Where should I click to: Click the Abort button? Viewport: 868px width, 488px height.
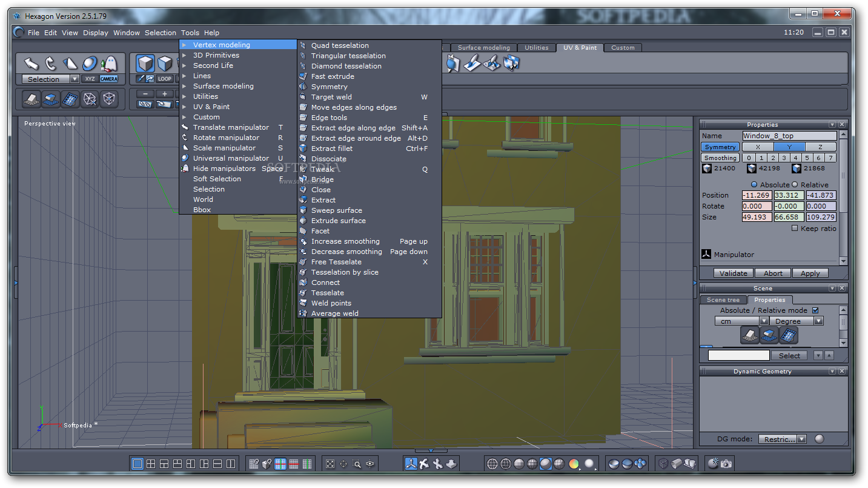tap(773, 273)
